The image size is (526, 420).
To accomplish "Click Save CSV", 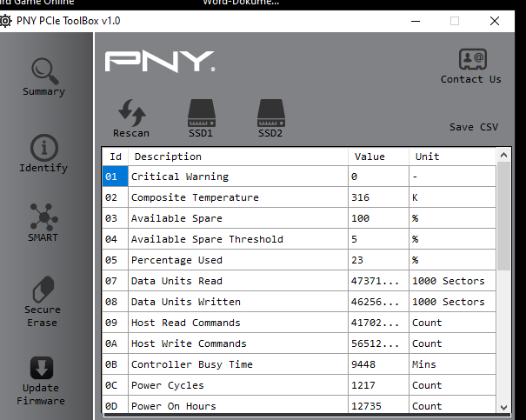I will click(x=474, y=127).
